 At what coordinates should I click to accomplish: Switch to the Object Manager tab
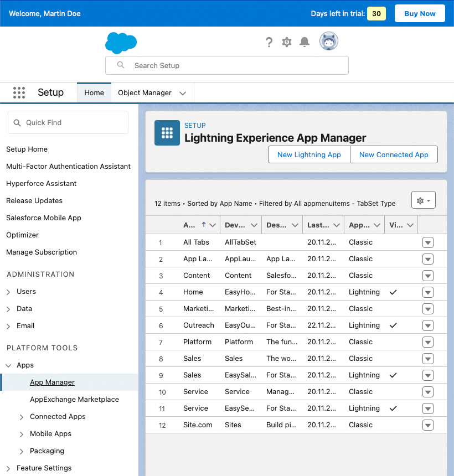[145, 92]
